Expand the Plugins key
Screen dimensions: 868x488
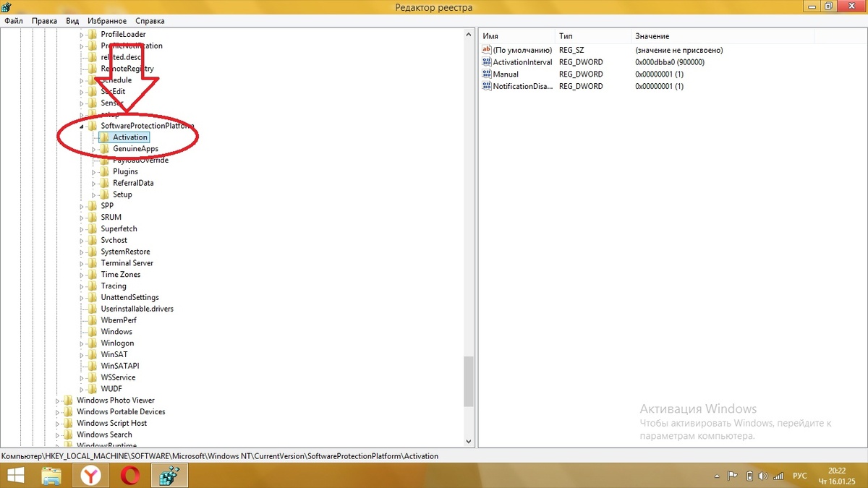(x=94, y=172)
